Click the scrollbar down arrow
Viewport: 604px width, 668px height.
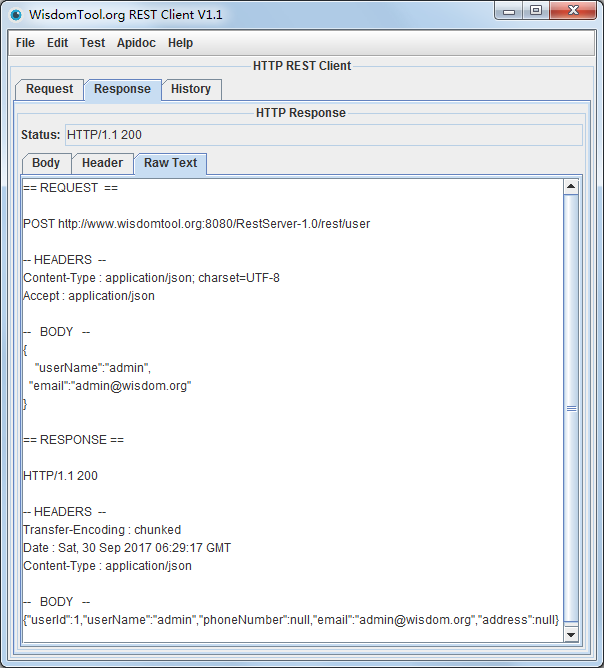571,635
